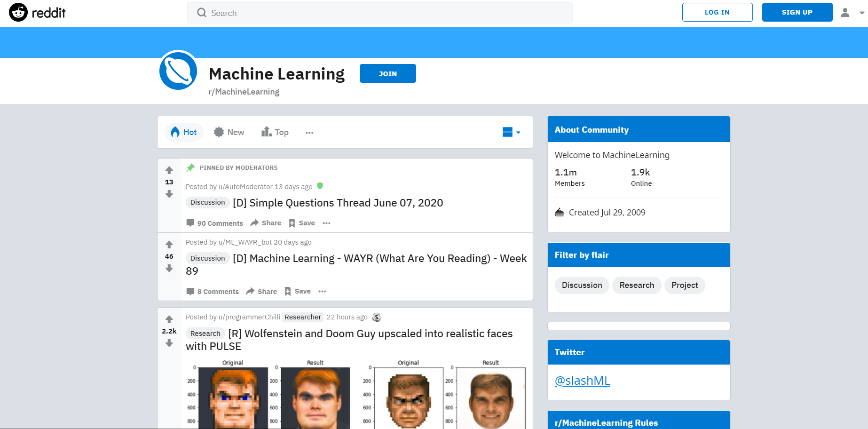The height and width of the screenshot is (429, 868).
Task: Downvote the Simple Questions Thread
Action: coord(169,194)
